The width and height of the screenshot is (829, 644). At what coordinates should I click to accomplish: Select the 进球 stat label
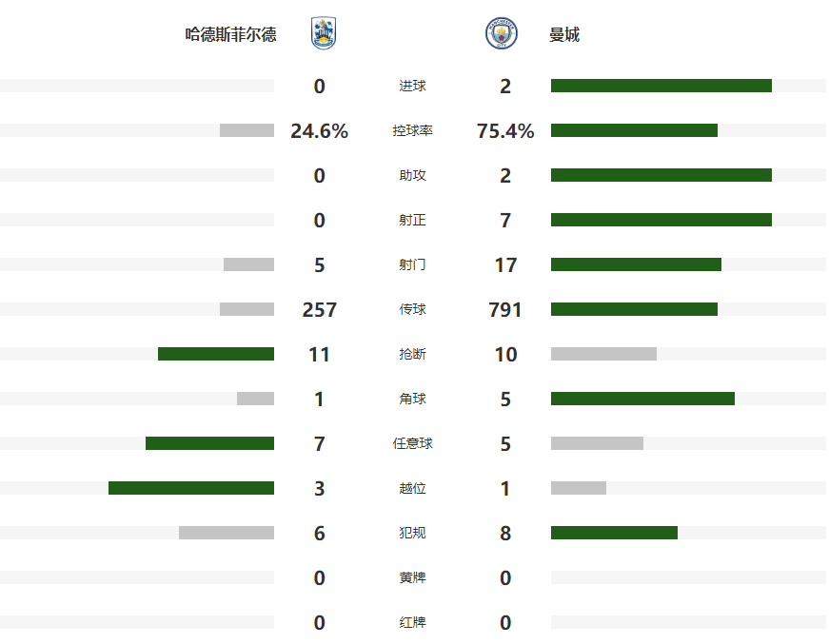pyautogui.click(x=412, y=87)
